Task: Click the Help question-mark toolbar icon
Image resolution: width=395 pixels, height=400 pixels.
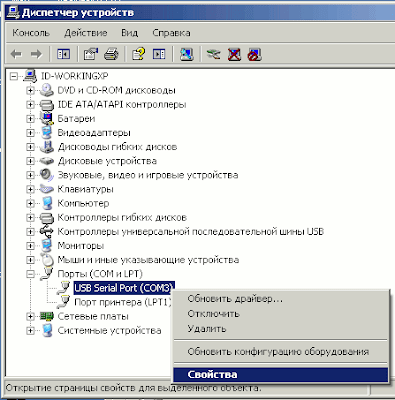Action: tap(138, 54)
